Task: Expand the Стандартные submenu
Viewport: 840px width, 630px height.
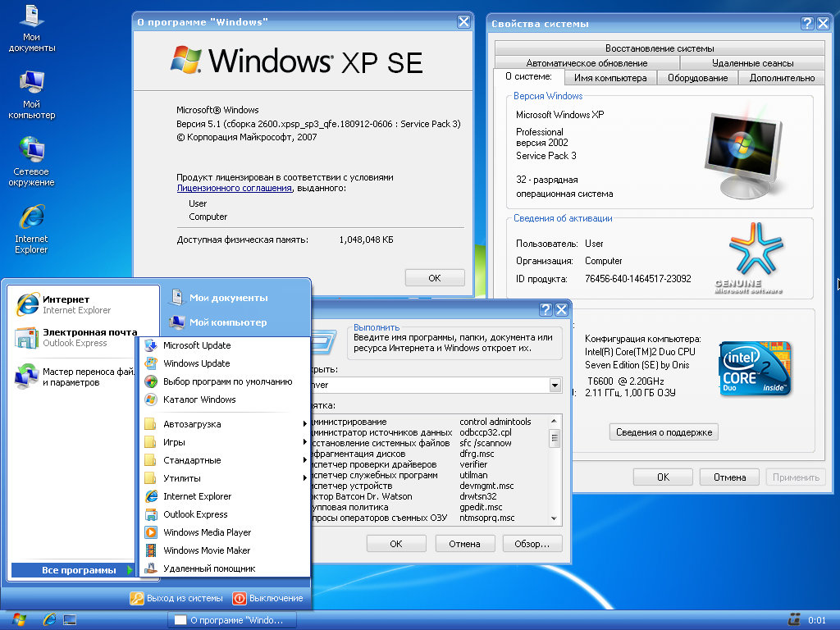Action: point(225,460)
